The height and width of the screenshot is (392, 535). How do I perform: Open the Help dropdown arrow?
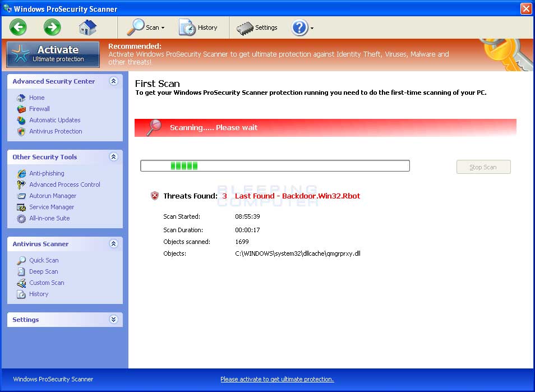point(312,28)
